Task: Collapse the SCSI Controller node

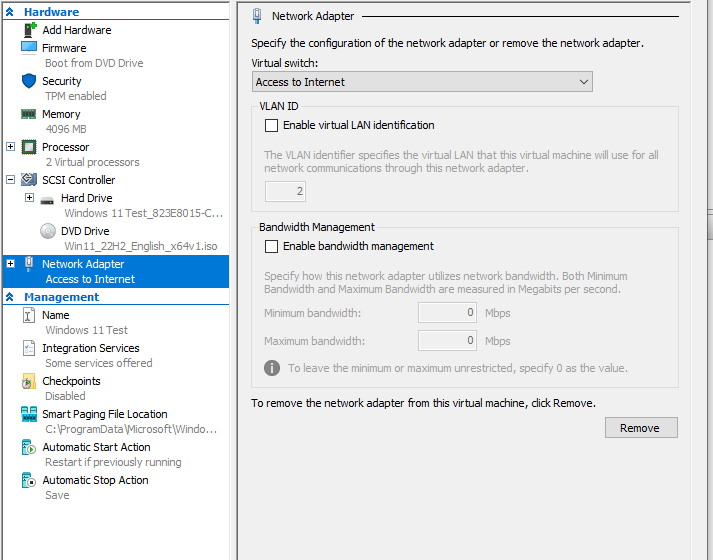Action: tap(10, 180)
